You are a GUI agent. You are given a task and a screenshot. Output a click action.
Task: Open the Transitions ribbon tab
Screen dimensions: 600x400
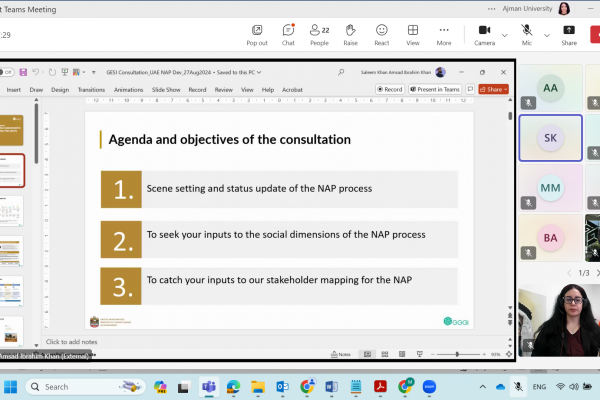[90, 89]
